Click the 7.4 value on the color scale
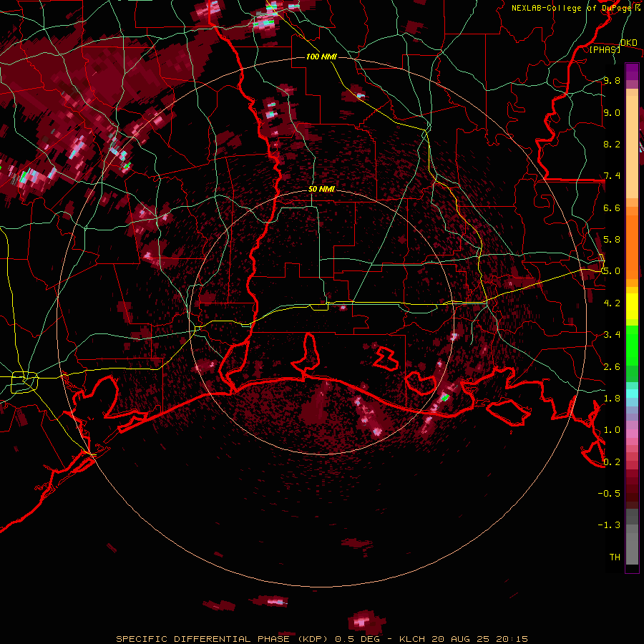 [612, 176]
